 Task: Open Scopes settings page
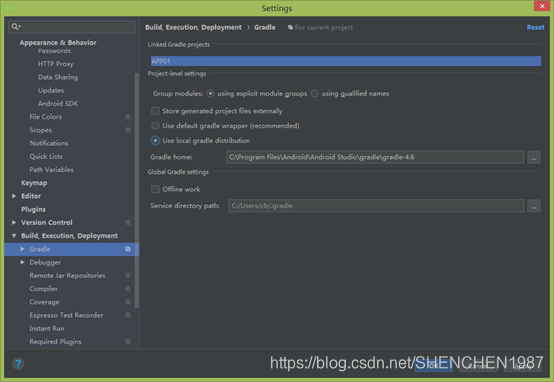click(x=41, y=130)
